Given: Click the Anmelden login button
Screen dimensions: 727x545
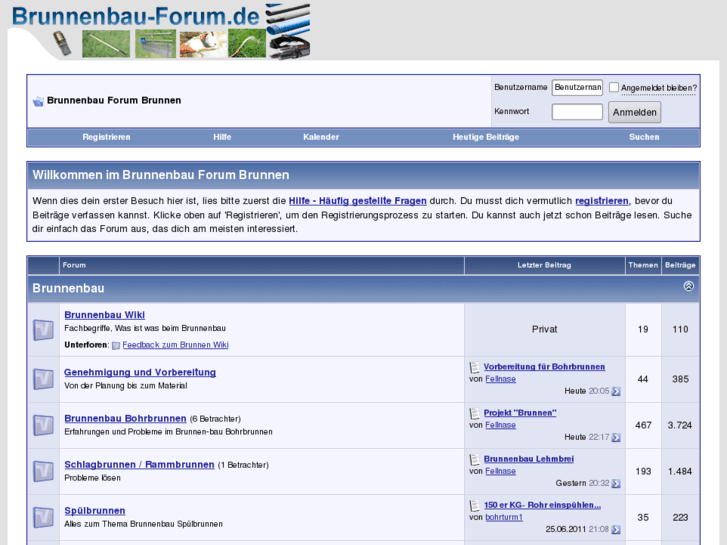Looking at the screenshot, I should [x=634, y=112].
